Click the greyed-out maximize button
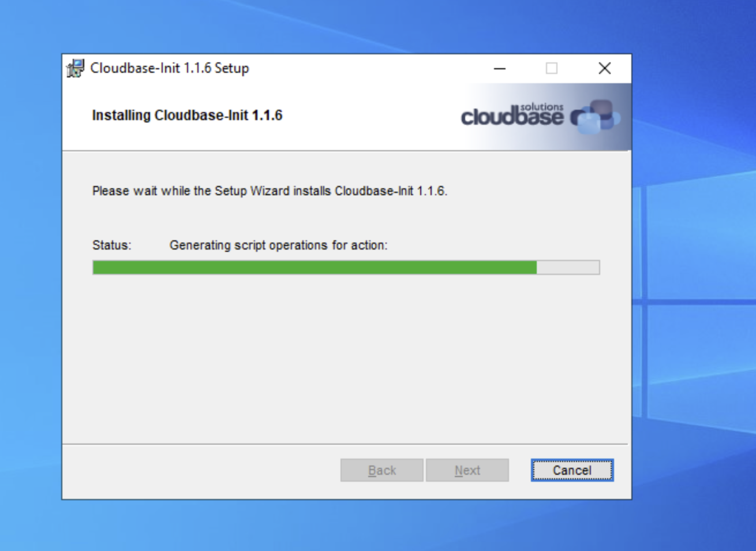 (x=552, y=68)
